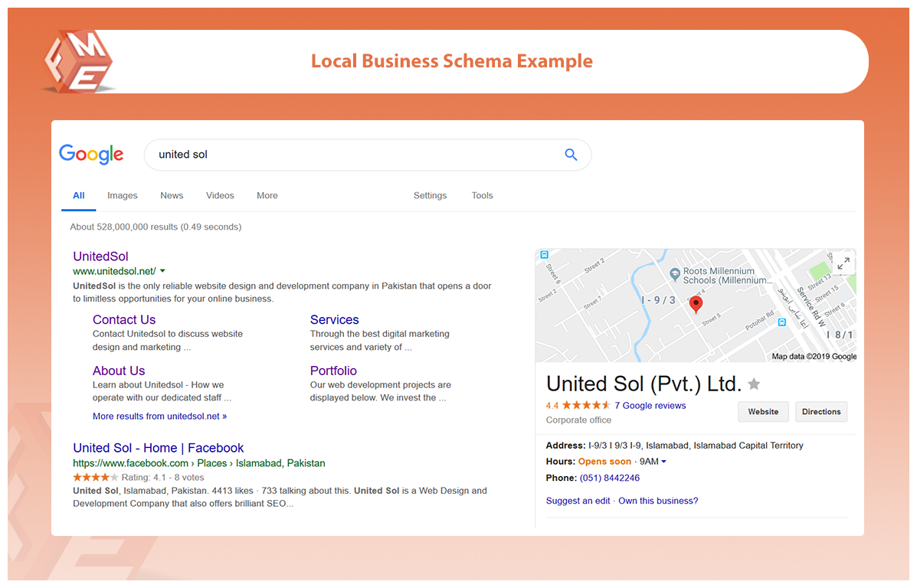The image size is (917, 588).
Task: Click the search box containing united sol
Action: pyautogui.click(x=352, y=155)
